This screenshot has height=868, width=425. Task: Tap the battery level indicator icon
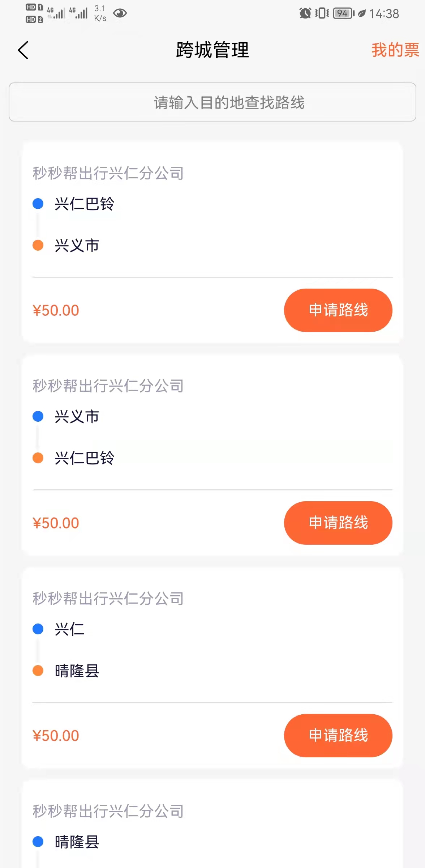(343, 13)
